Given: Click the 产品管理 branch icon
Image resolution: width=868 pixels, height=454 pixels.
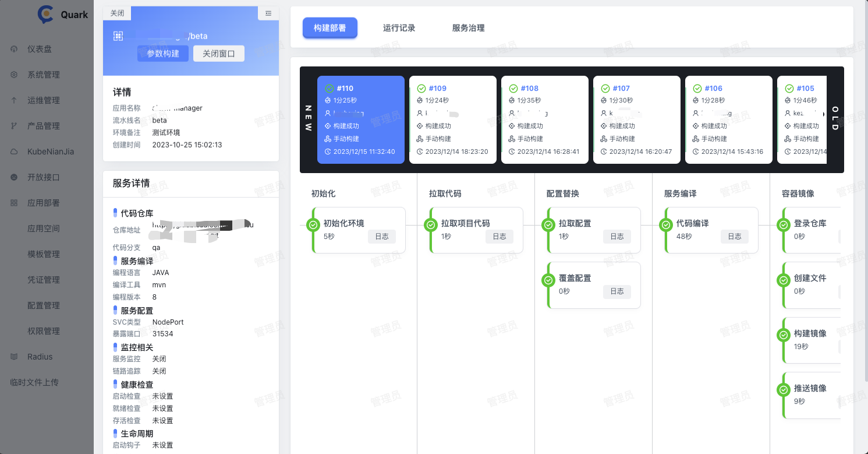Looking at the screenshot, I should 14,126.
